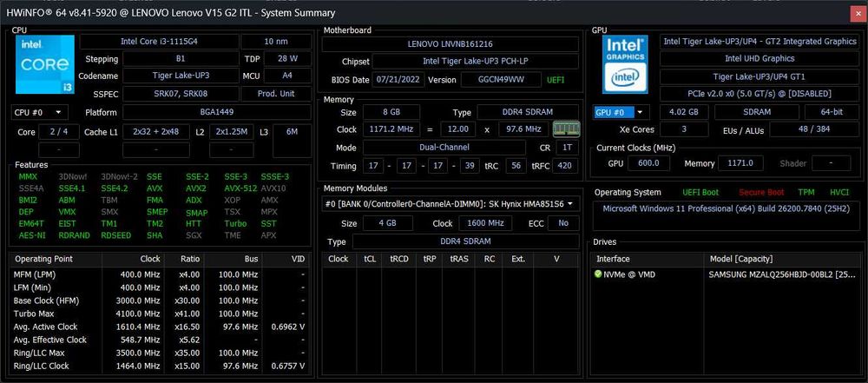This screenshot has width=868, height=383.
Task: Click the SSE4.2 feature flag
Action: (x=114, y=188)
